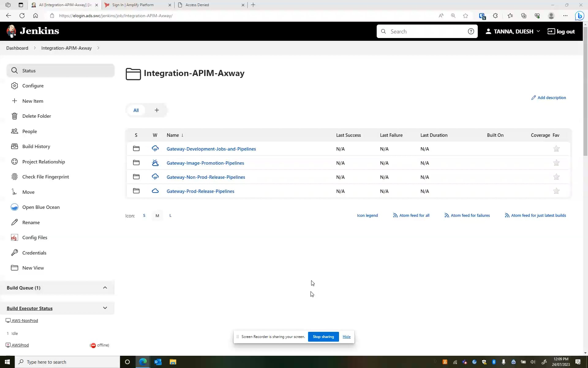Collapse the Build Queue section
The height and width of the screenshot is (368, 588).
coord(105,287)
